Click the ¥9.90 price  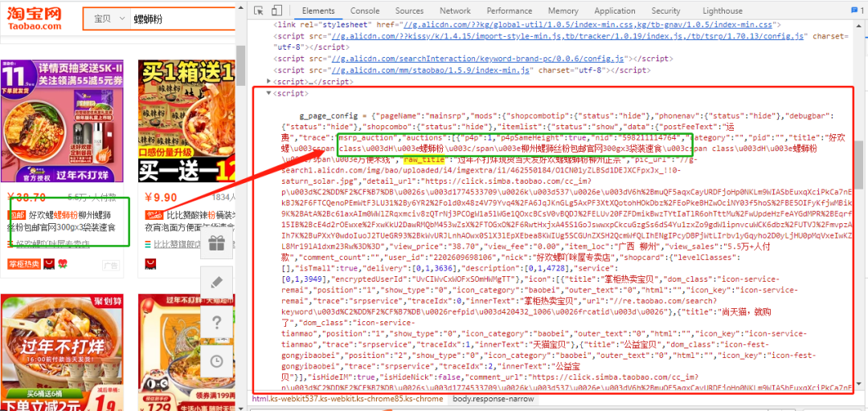tap(161, 197)
